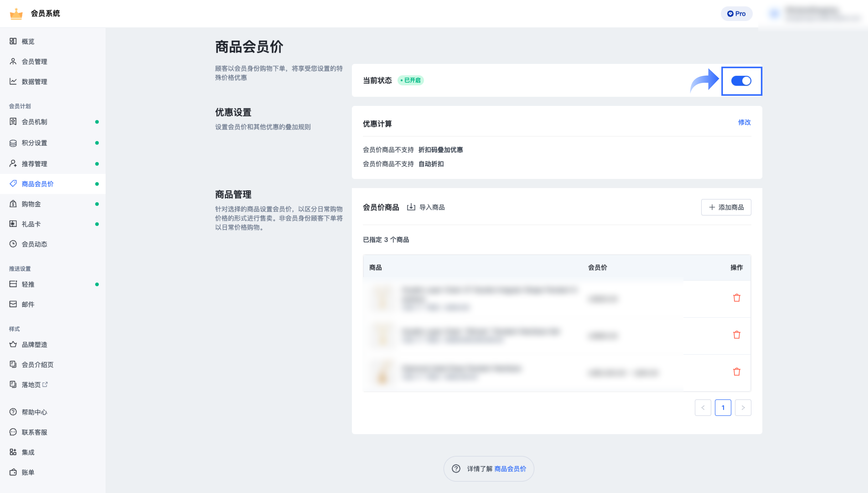Click the 账单 wallet icon
Viewport: 868px width, 493px height.
[x=13, y=472]
